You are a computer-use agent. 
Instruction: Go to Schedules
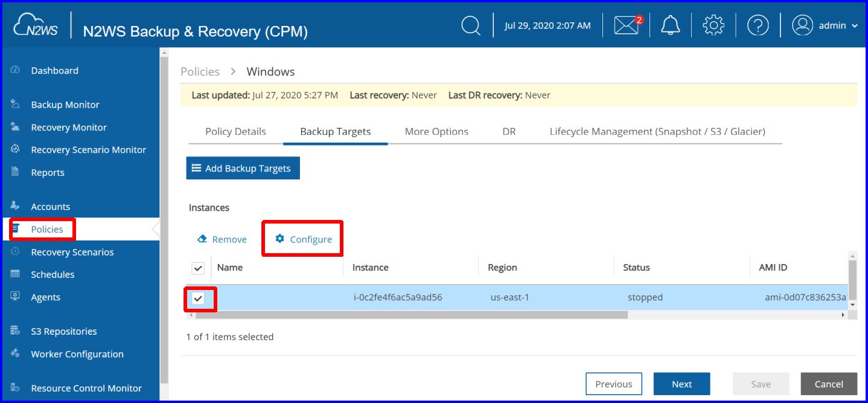(53, 274)
